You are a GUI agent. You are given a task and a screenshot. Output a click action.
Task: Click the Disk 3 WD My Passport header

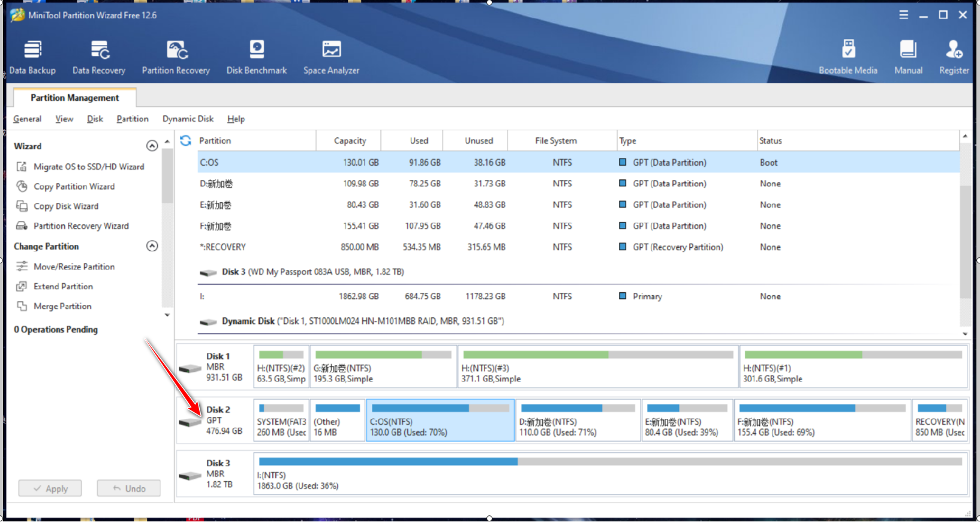coord(312,272)
